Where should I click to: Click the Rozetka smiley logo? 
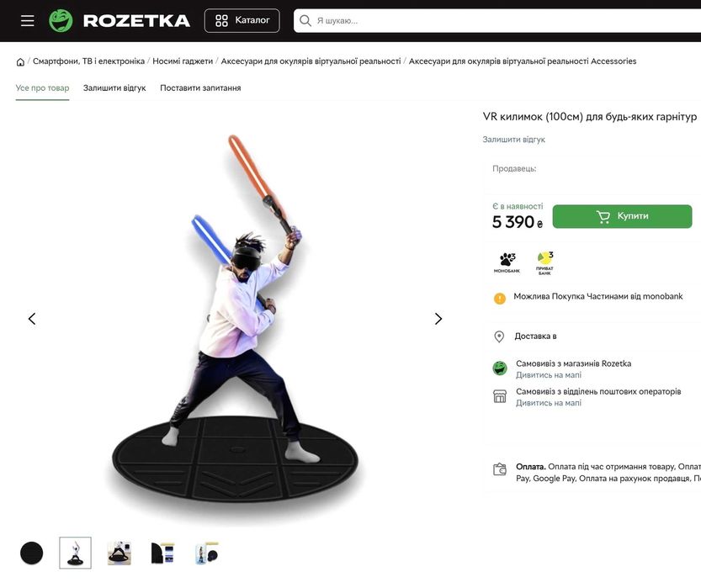click(x=61, y=20)
